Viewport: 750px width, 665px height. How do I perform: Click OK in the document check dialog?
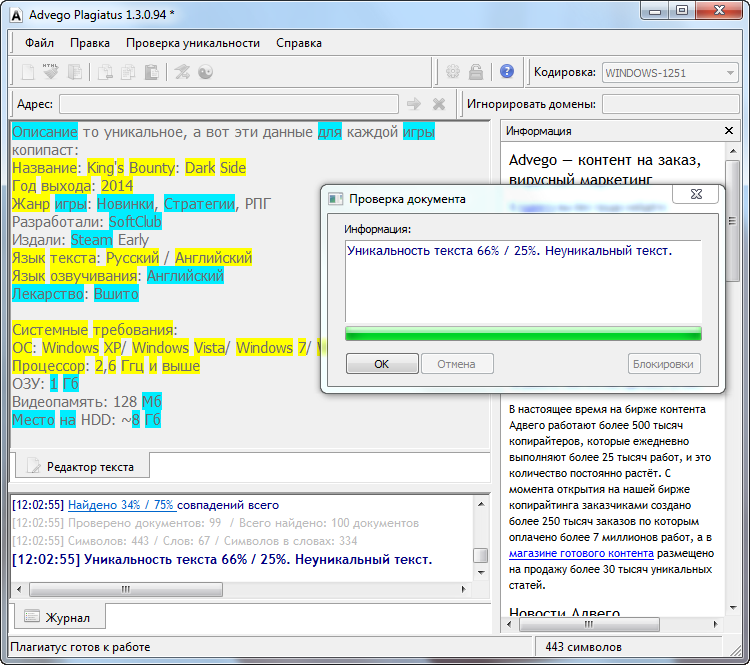[x=382, y=364]
